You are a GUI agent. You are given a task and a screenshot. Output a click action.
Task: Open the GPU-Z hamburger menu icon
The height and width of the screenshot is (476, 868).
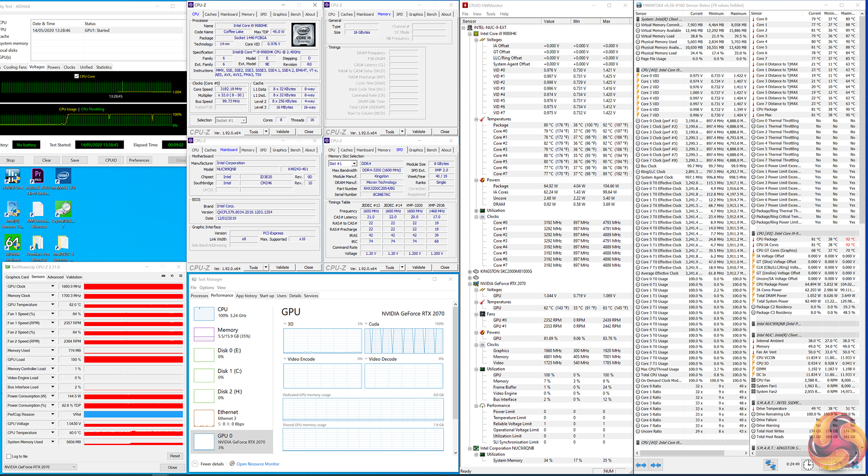(181, 276)
